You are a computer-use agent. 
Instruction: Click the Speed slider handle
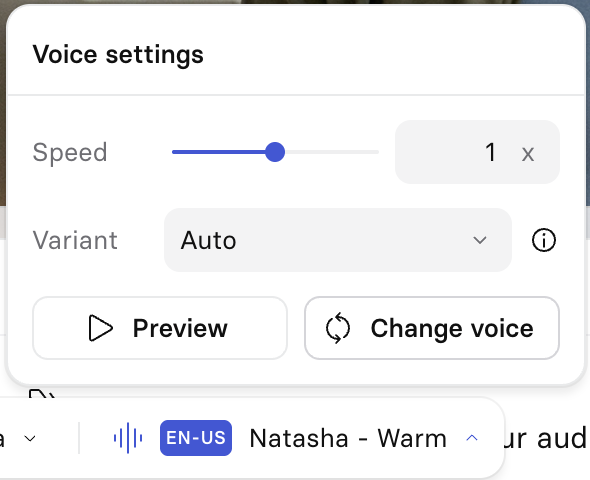(x=275, y=152)
